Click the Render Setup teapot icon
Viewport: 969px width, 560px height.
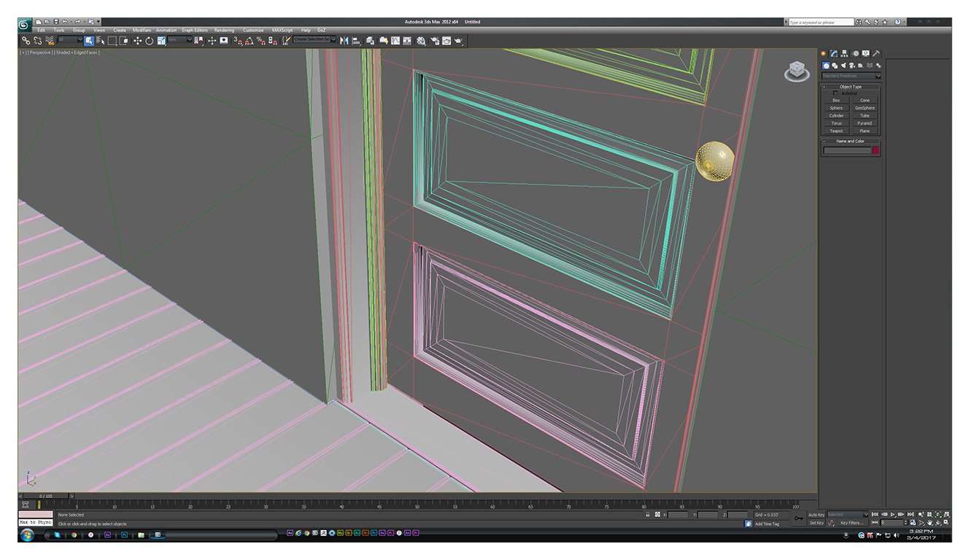pyautogui.click(x=435, y=40)
